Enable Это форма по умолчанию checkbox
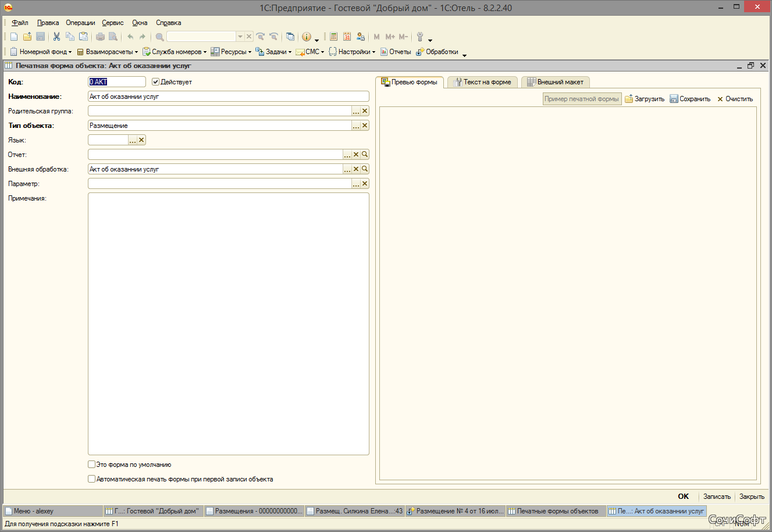Viewport: 772px width, 532px height. (91, 465)
